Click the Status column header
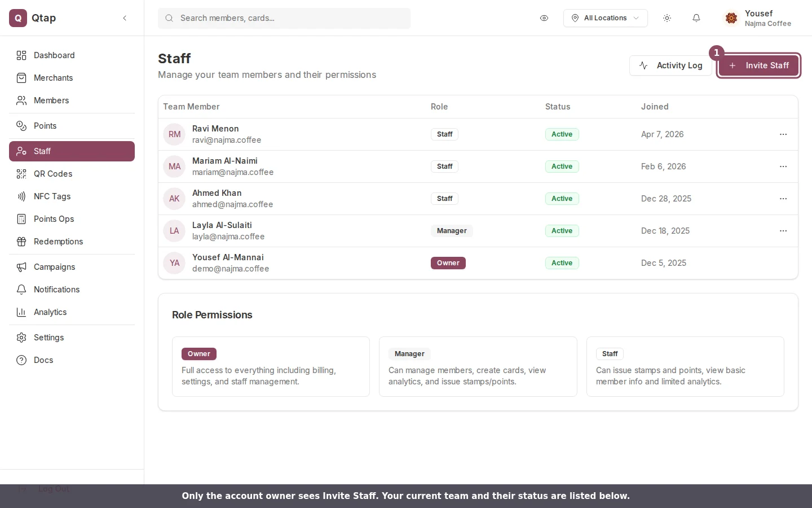Image resolution: width=812 pixels, height=508 pixels. (558, 107)
